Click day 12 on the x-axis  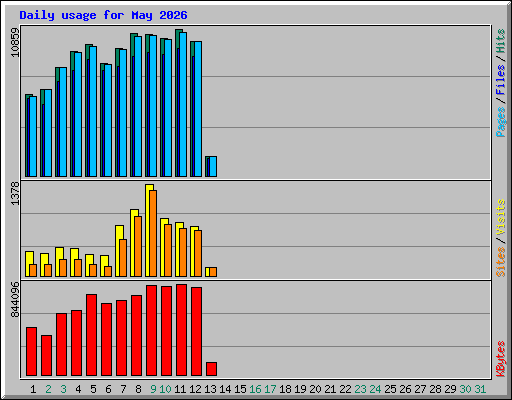pyautogui.click(x=195, y=389)
